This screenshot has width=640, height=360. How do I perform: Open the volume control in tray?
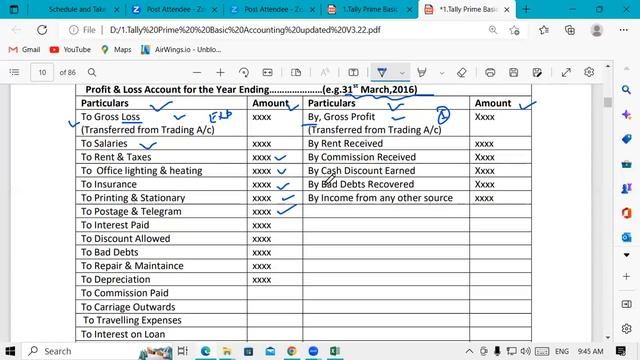525,351
